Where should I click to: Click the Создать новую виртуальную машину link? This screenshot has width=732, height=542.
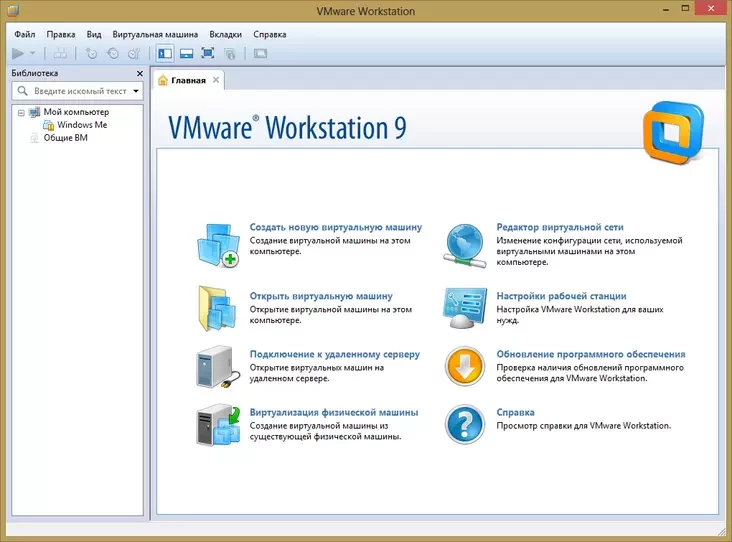335,227
